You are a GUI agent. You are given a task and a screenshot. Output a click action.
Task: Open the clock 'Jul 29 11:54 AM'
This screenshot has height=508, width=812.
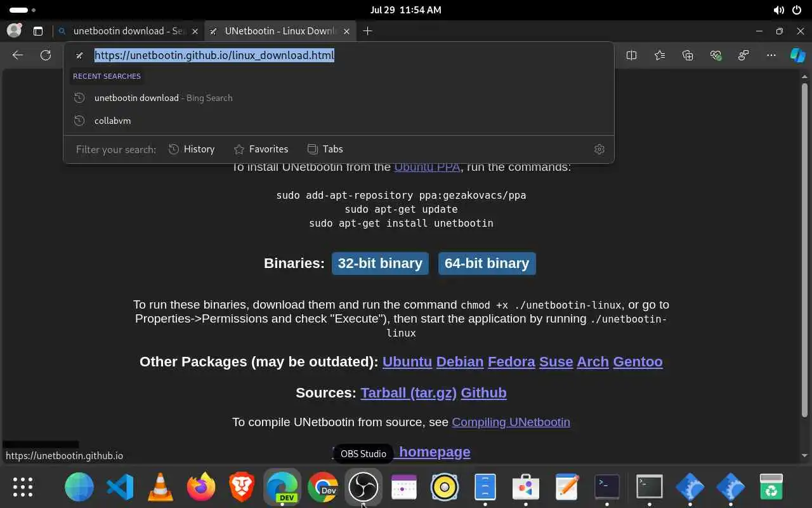pyautogui.click(x=405, y=10)
